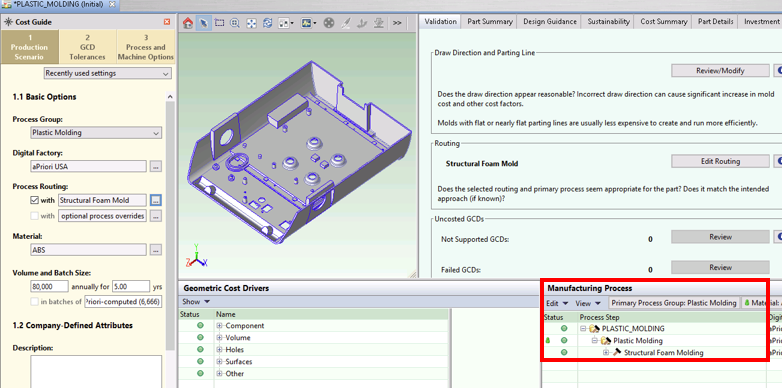Click the Edit Routing button
Image resolution: width=782 pixels, height=388 pixels.
click(720, 161)
